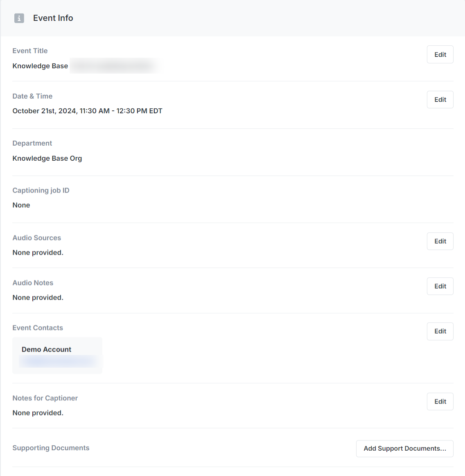Edit the Event Contacts list
This screenshot has width=465, height=476.
coord(440,331)
